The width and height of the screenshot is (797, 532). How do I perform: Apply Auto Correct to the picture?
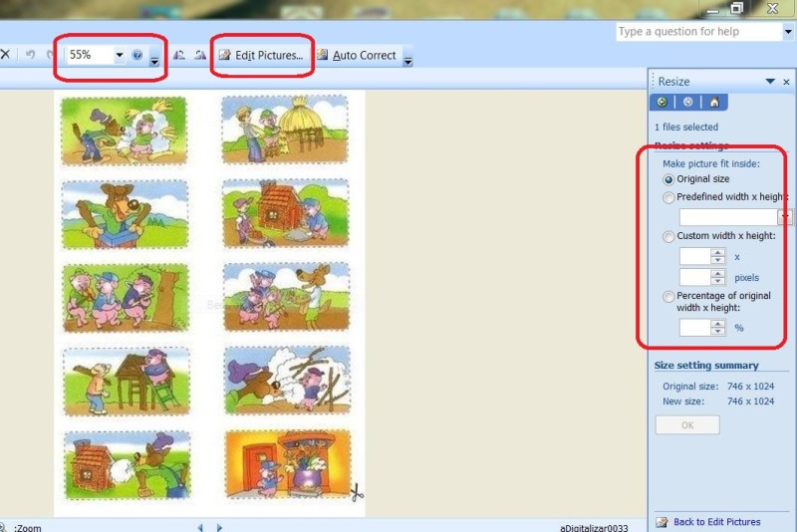(357, 55)
